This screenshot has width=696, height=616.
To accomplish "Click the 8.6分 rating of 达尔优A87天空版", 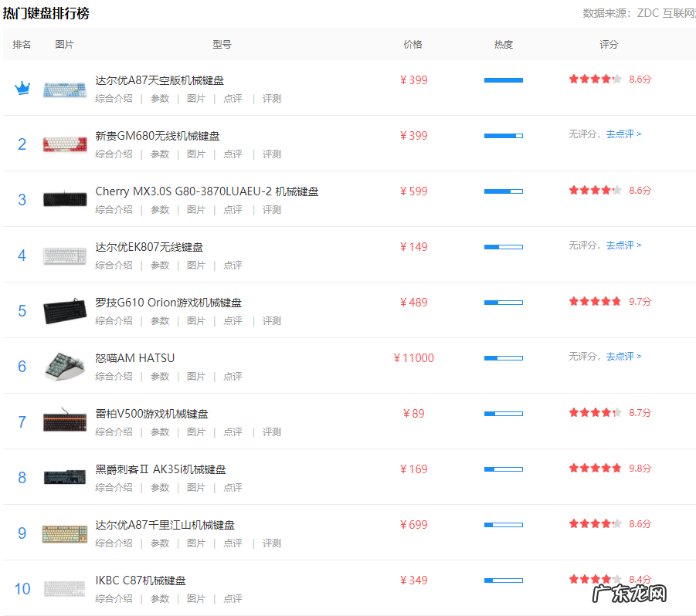I will click(x=640, y=80).
